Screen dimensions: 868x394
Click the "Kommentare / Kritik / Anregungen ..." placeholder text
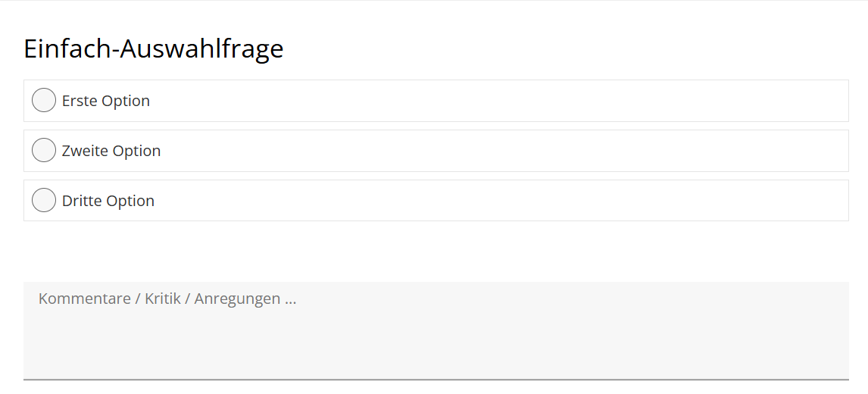pyautogui.click(x=167, y=299)
